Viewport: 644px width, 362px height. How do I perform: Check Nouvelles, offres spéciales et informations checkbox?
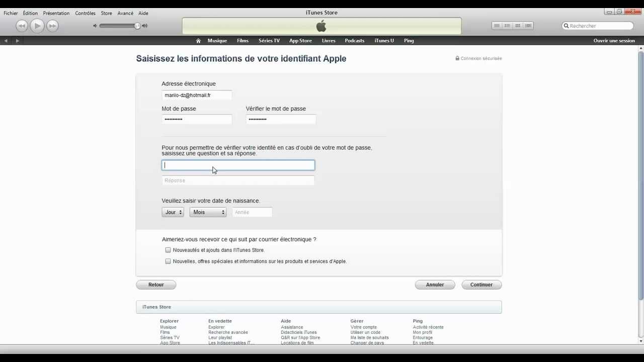[x=168, y=261]
